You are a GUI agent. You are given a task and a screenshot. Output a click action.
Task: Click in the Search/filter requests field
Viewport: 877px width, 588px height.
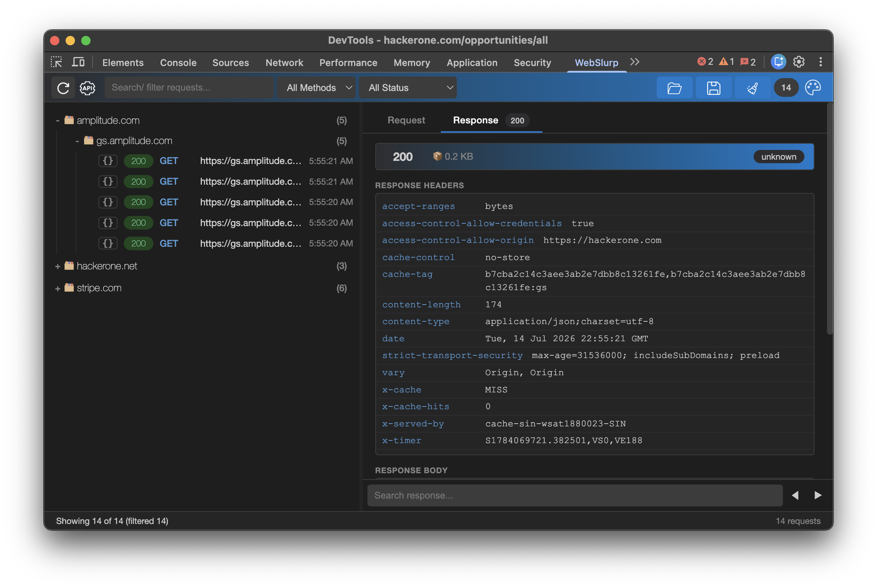pos(189,87)
